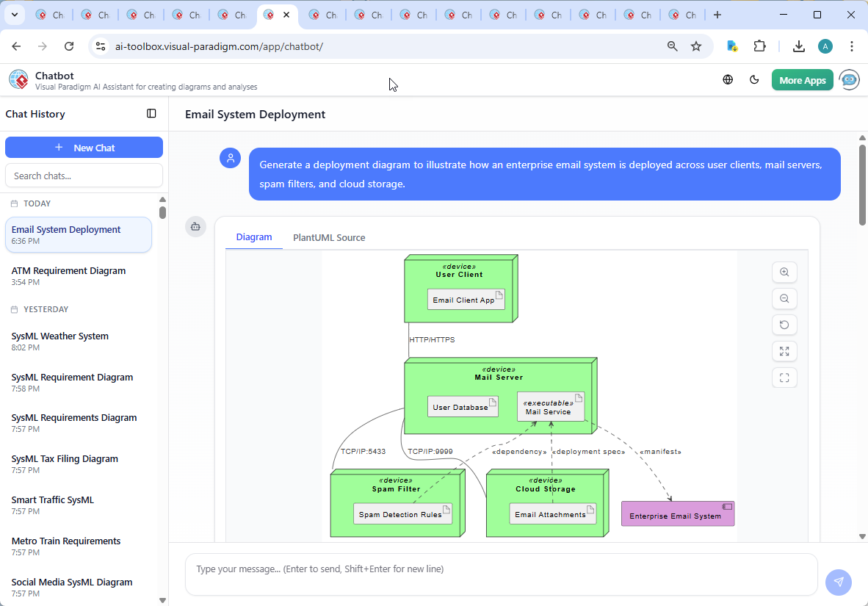Image resolution: width=868 pixels, height=606 pixels.
Task: Toggle the browser bookmark star
Action: [695, 46]
